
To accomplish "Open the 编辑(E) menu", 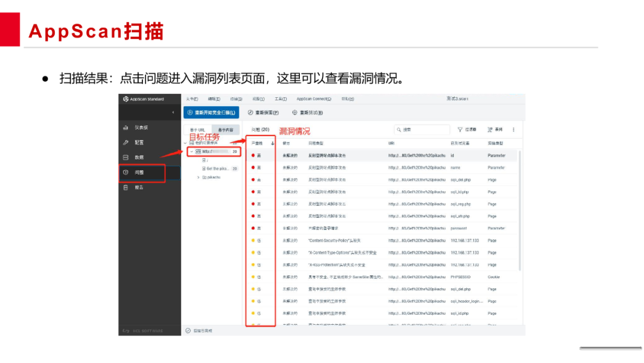I will tap(214, 99).
